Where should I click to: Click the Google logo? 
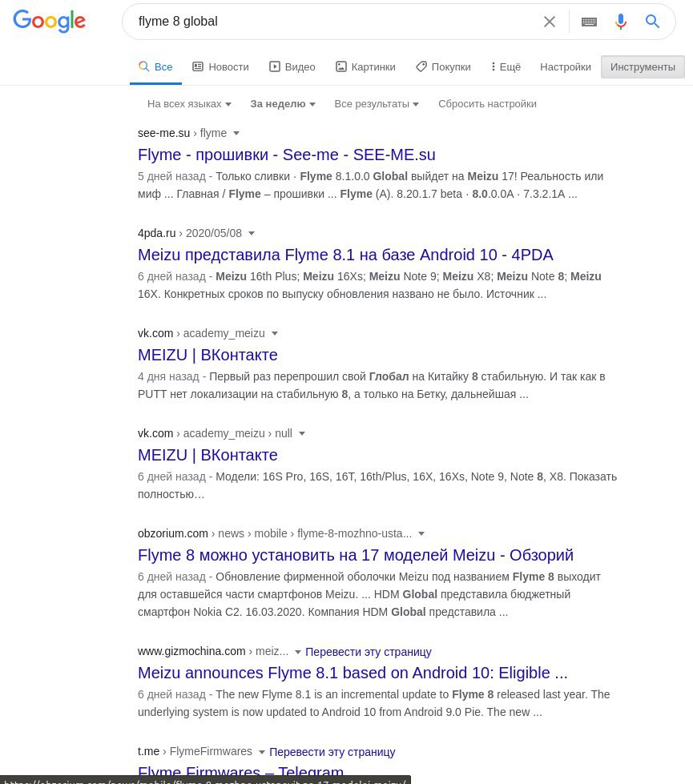pos(49,21)
